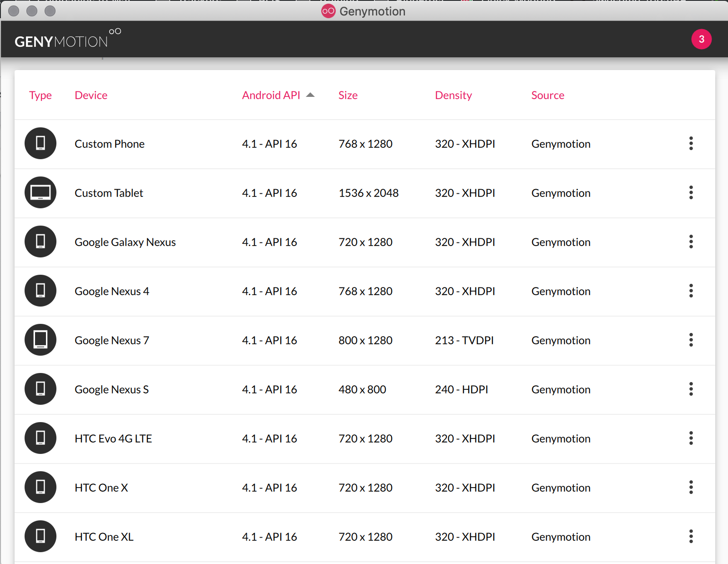Select the Google Nexus 4 device name

pos(112,291)
